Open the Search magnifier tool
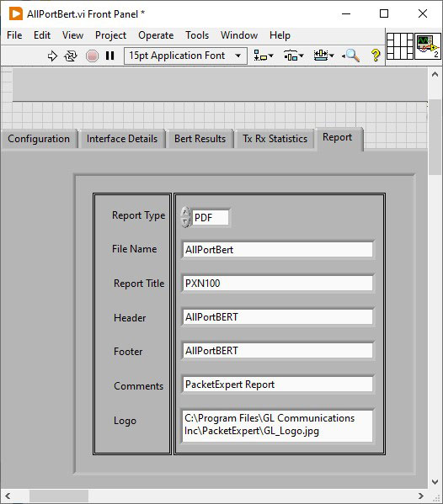This screenshot has width=443, height=504. [351, 56]
